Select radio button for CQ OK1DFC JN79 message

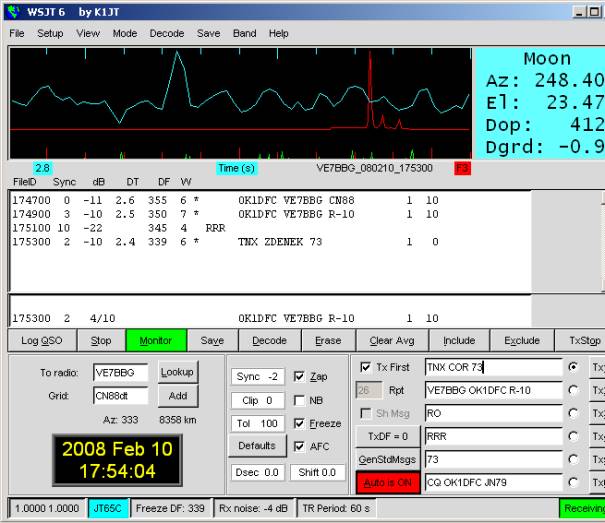coord(573,482)
